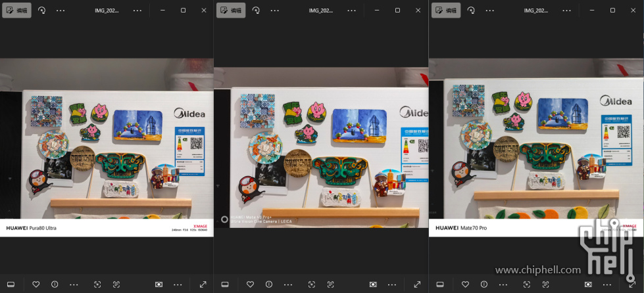Favorite the Mate70 Pro photo with heart icon
Image resolution: width=644 pixels, height=293 pixels.
tap(465, 284)
